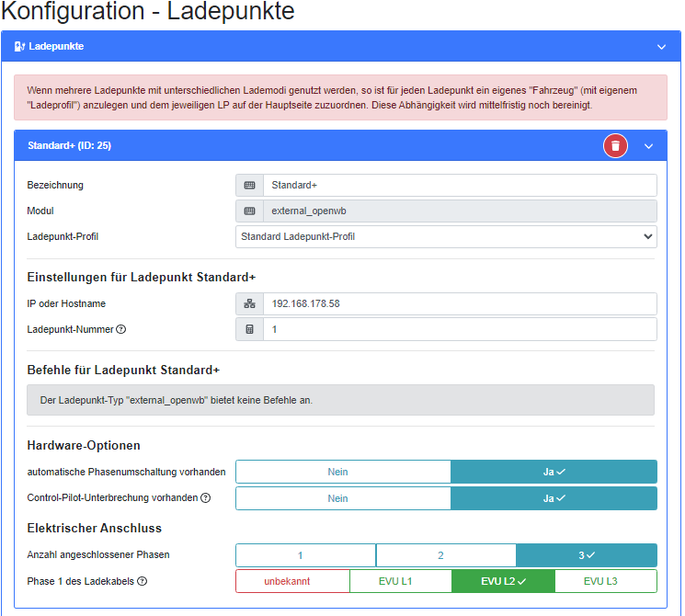Click the Ladepunkt-Nummer input field

[x=460, y=329]
